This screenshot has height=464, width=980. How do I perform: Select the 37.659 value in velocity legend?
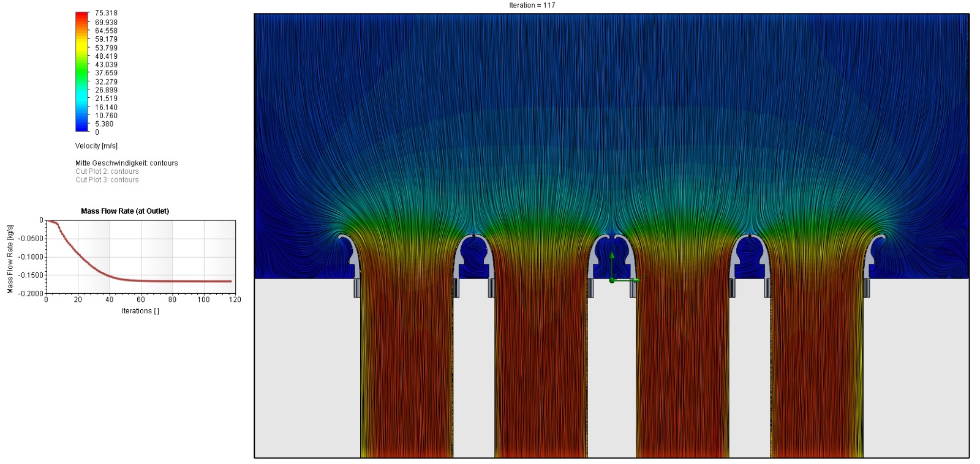click(106, 73)
